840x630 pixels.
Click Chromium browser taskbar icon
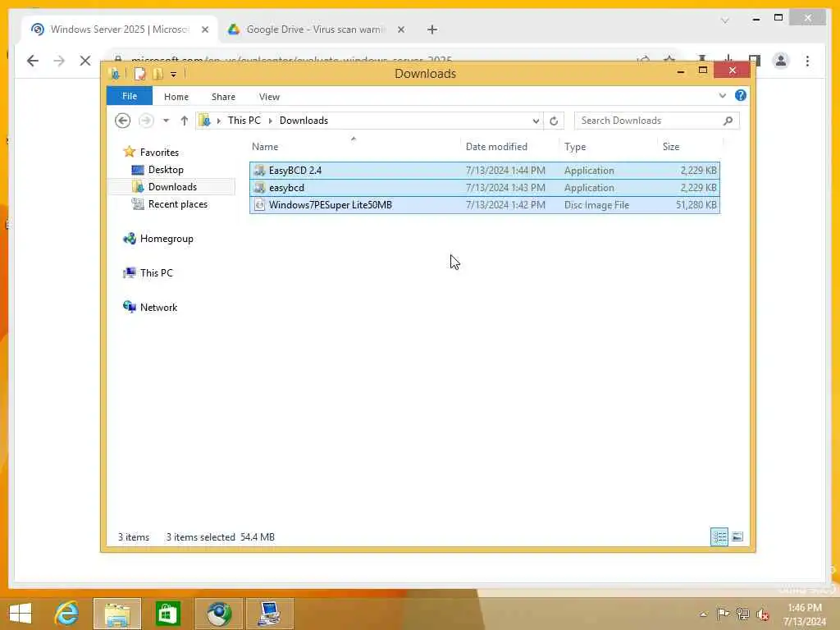click(219, 614)
